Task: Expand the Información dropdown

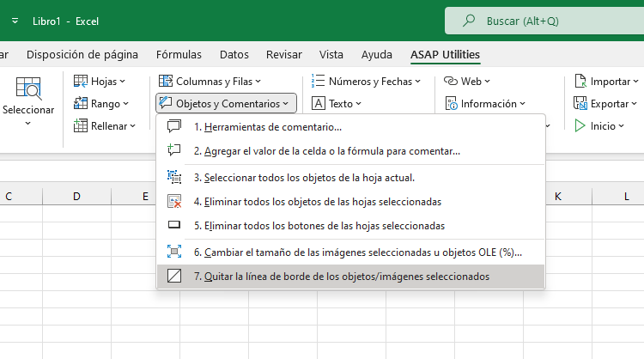Action: [x=522, y=104]
